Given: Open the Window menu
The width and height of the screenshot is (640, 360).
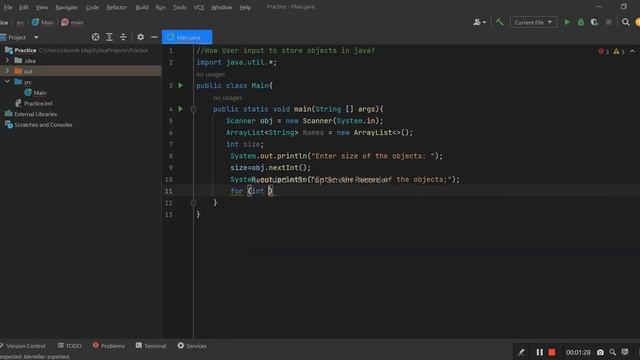Looking at the screenshot, I should click(x=222, y=7).
